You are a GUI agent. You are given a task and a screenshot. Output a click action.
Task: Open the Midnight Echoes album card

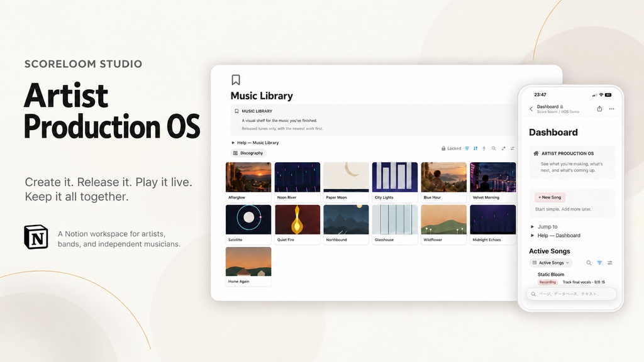493,224
